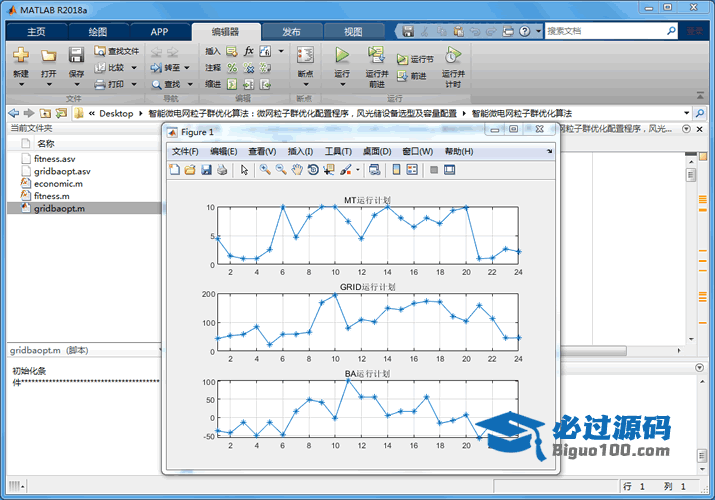Open Figure 1 File menu
Image resolution: width=715 pixels, height=500 pixels.
point(185,151)
